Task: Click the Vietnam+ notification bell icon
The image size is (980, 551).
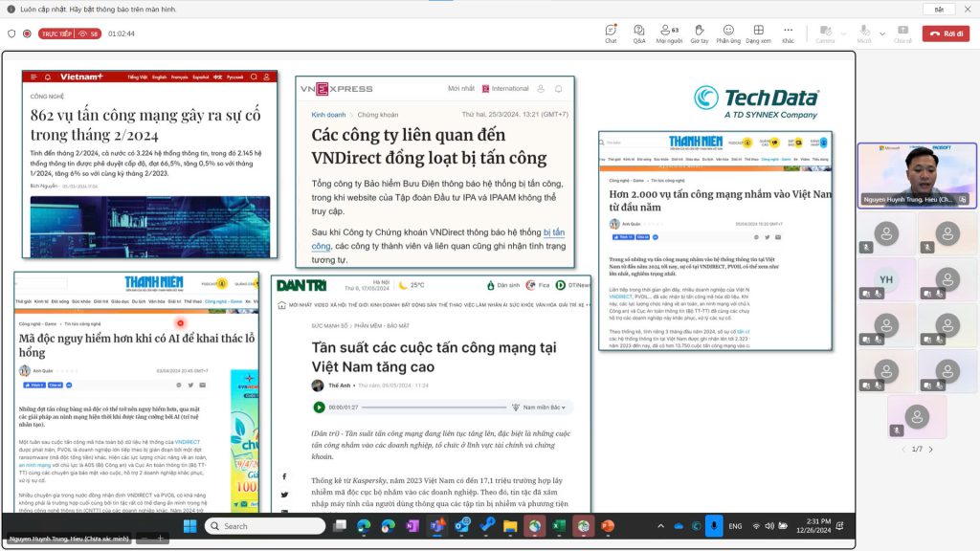Action: tap(48, 77)
